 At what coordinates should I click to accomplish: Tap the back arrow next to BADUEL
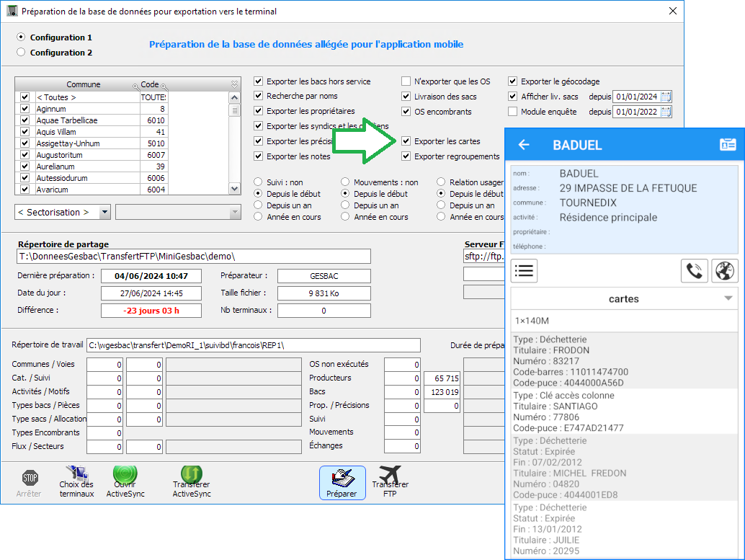524,145
